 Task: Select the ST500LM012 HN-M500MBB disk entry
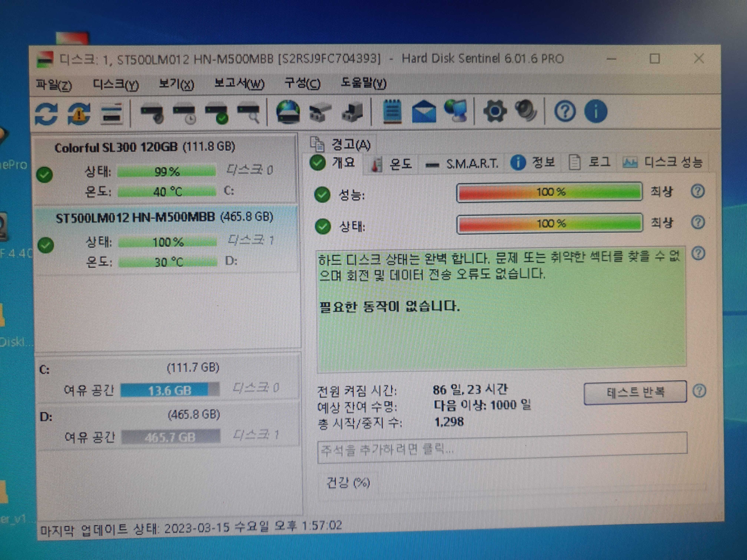166,239
